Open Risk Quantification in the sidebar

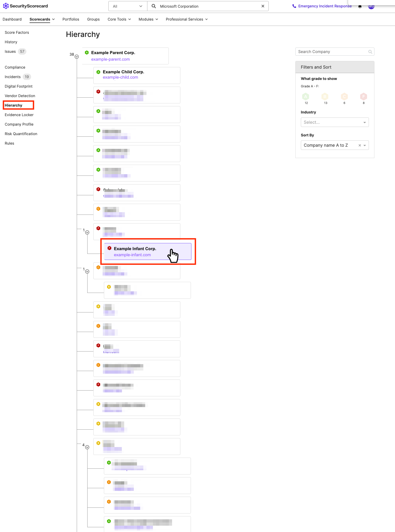[x=21, y=134]
